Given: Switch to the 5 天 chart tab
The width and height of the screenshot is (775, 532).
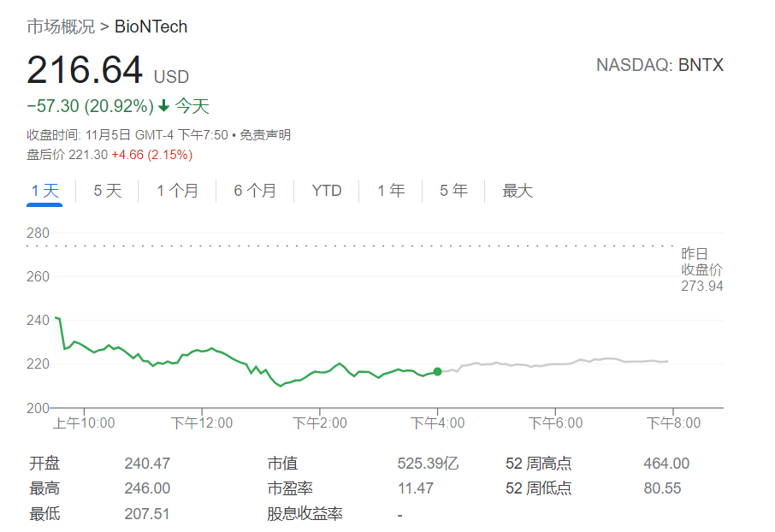Looking at the screenshot, I should [107, 191].
